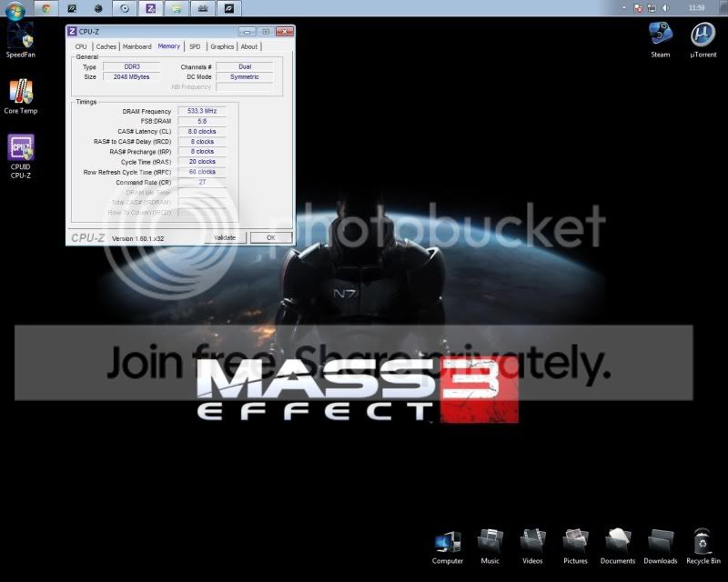Switch to the Graphics tab

click(222, 46)
